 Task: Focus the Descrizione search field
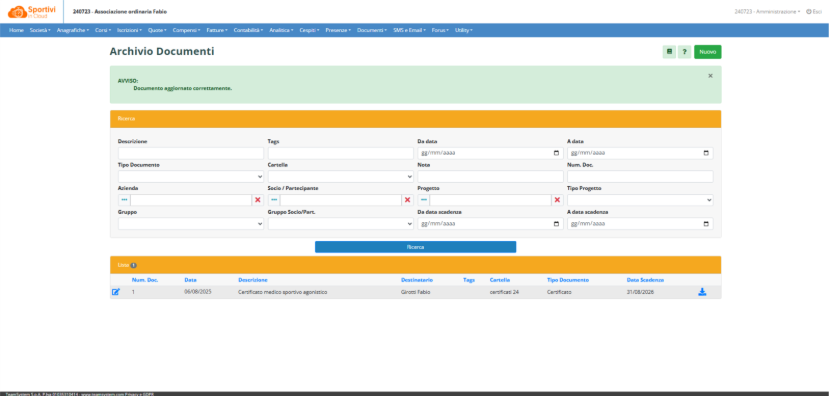tap(191, 153)
